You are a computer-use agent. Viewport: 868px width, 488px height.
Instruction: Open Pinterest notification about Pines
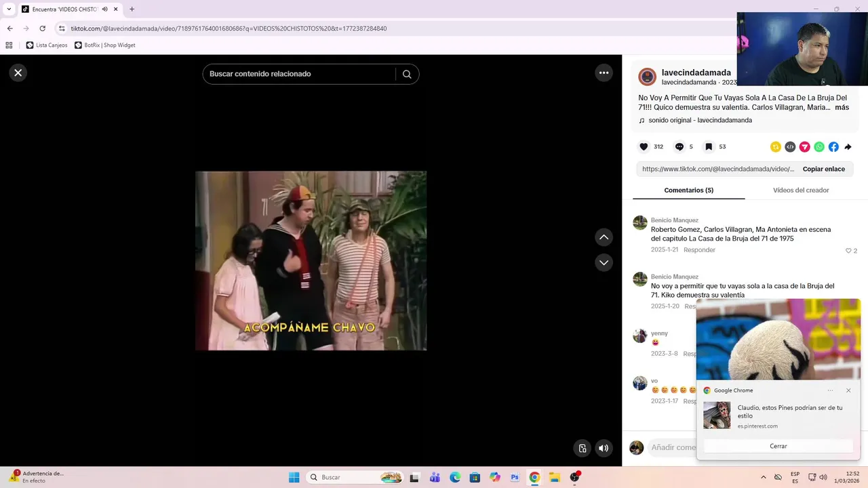click(778, 415)
